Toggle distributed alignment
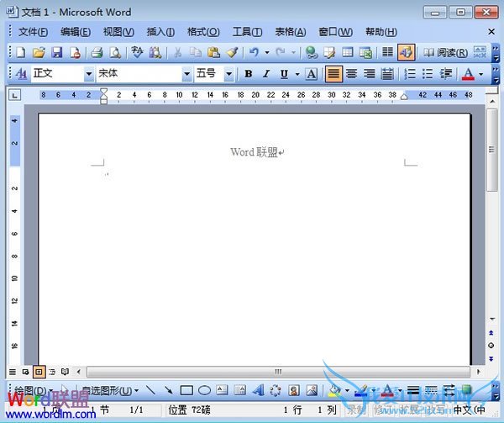504x423 pixels. [x=387, y=74]
